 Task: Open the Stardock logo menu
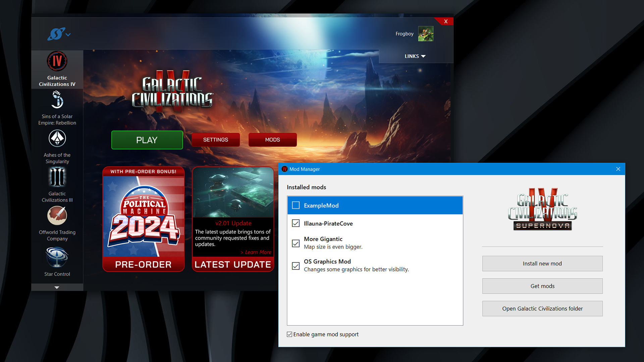click(x=59, y=34)
